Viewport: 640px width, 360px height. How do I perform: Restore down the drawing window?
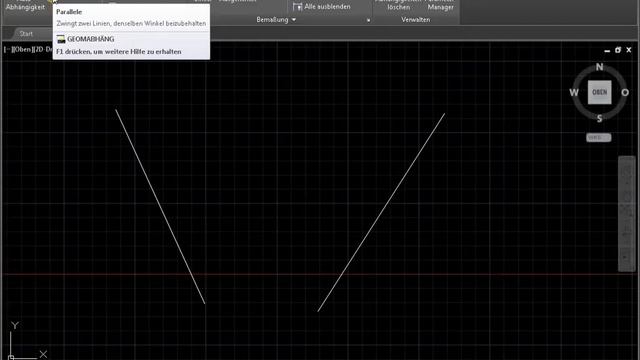coord(618,50)
